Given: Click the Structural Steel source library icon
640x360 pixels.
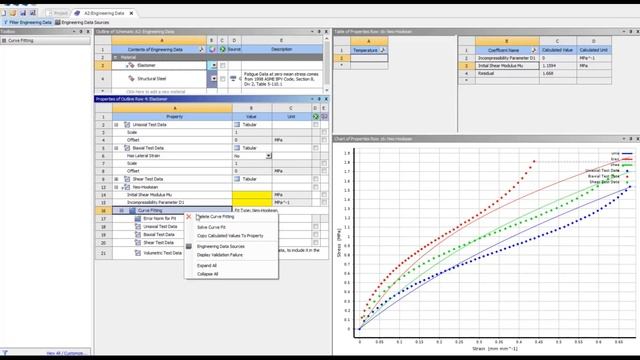Looking at the screenshot, I should 233,78.
